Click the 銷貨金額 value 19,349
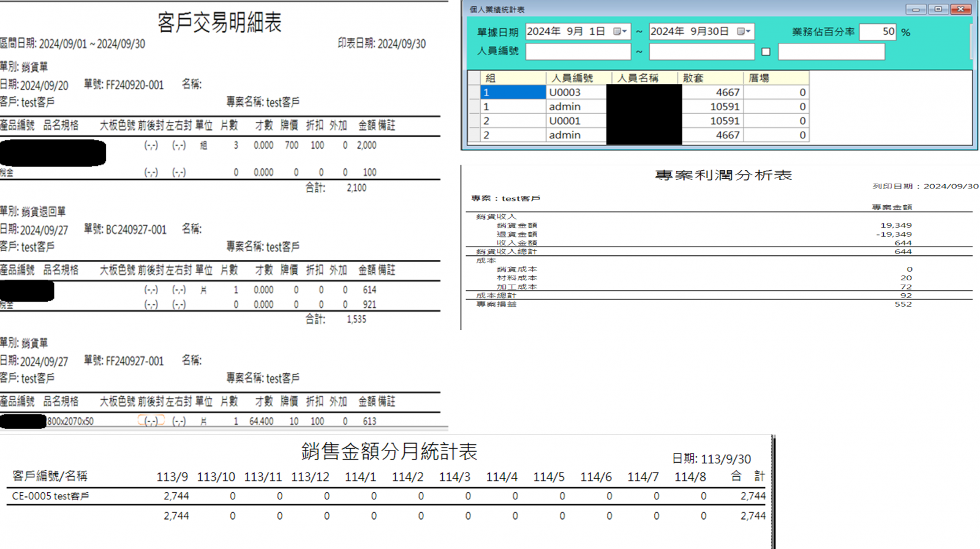The width and height of the screenshot is (980, 549). point(896,225)
